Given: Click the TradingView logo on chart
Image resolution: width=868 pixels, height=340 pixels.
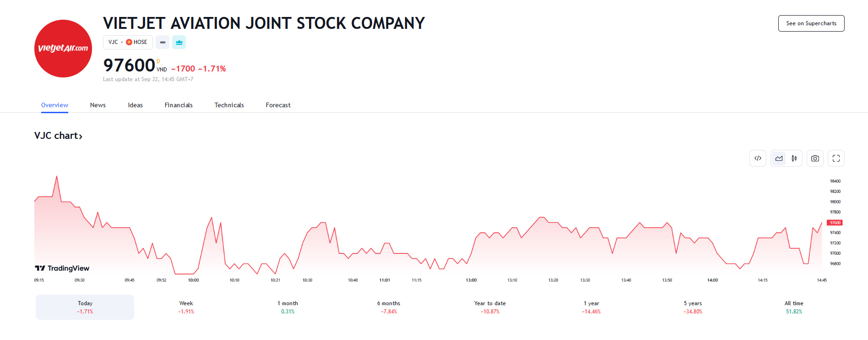Looking at the screenshot, I should [62, 268].
